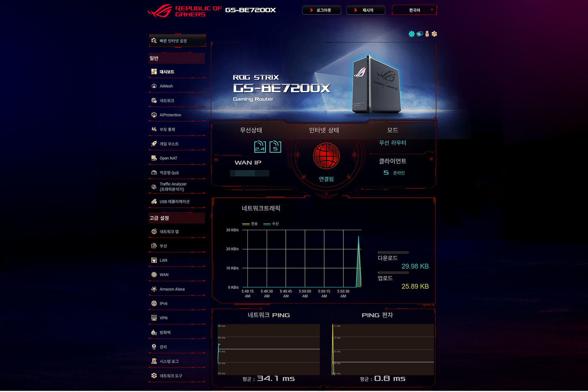Screen dimensions: 588x392
Task: Click the cyan firmware update gear icon
Action: (411, 34)
